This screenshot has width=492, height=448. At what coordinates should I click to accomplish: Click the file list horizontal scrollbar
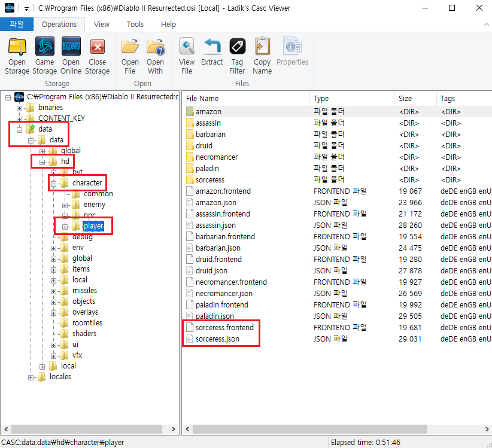coord(309,429)
